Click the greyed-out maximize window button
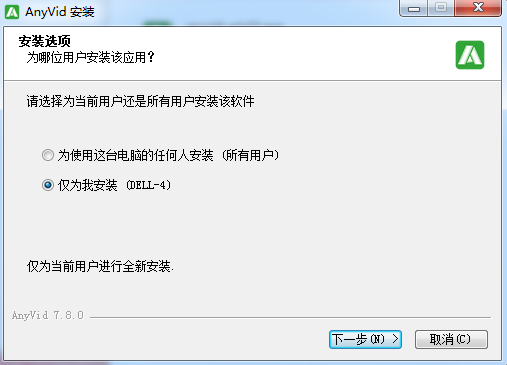507x365 pixels. click(441, 8)
